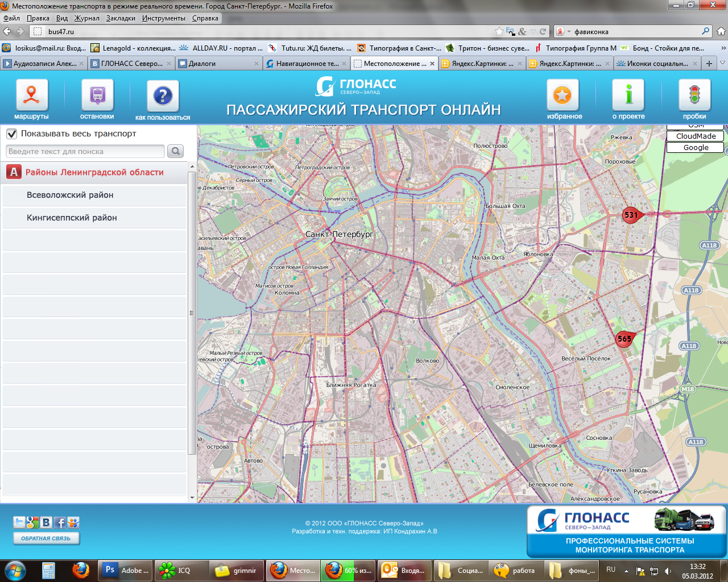Switch to the Диалоги browser tab
The height and width of the screenshot is (582, 728).
[x=216, y=64]
